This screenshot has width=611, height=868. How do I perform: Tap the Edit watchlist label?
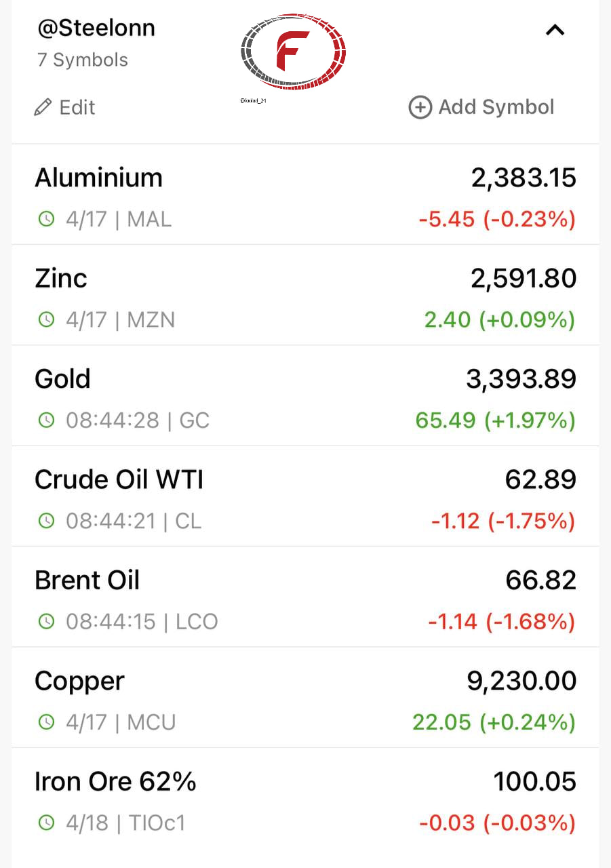77,107
